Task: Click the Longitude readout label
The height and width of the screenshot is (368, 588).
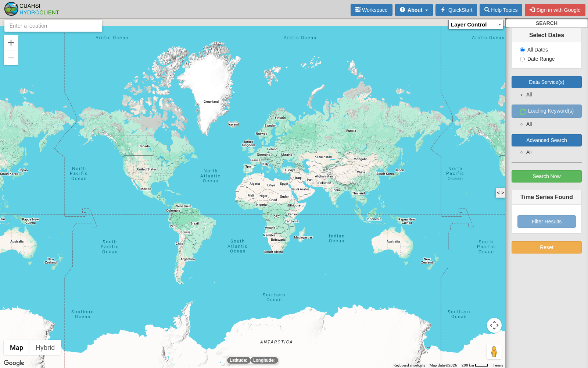Action: (x=264, y=360)
